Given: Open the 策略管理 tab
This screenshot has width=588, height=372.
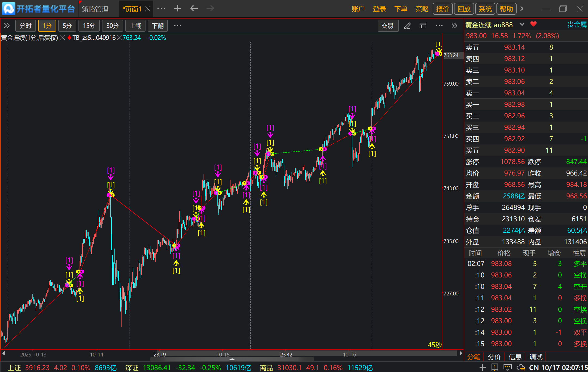Looking at the screenshot, I should (95, 9).
